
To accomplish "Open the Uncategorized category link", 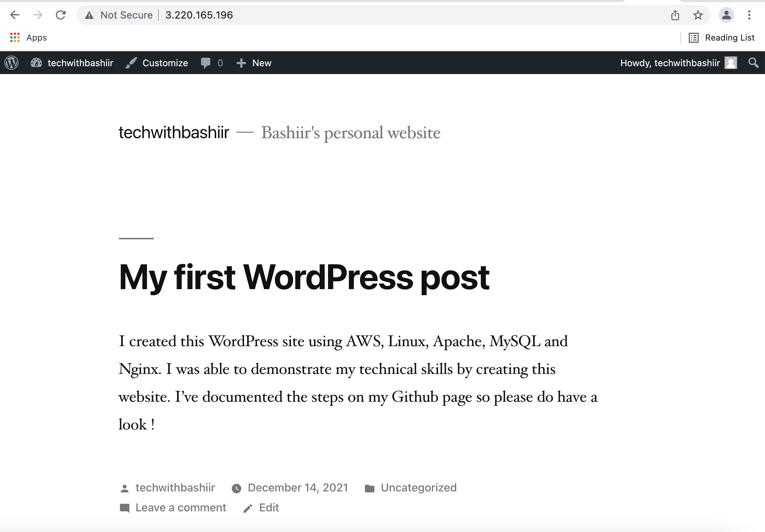I will click(x=419, y=487).
